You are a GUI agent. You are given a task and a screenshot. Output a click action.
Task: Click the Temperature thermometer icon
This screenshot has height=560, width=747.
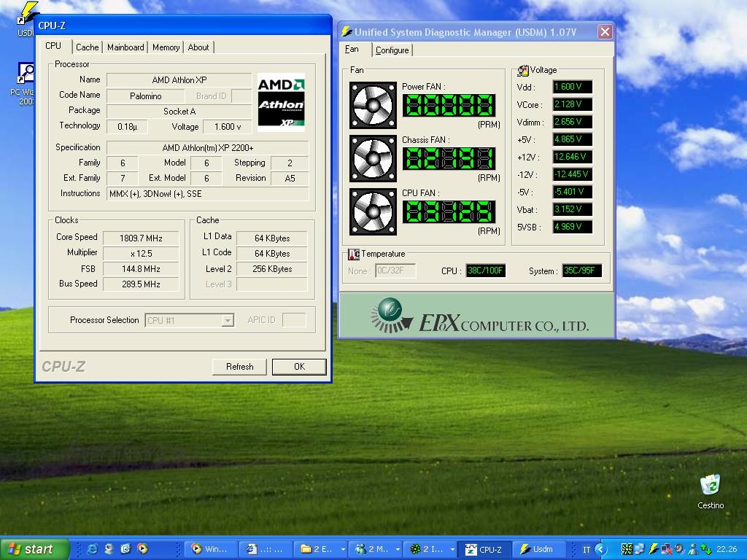pos(354,254)
